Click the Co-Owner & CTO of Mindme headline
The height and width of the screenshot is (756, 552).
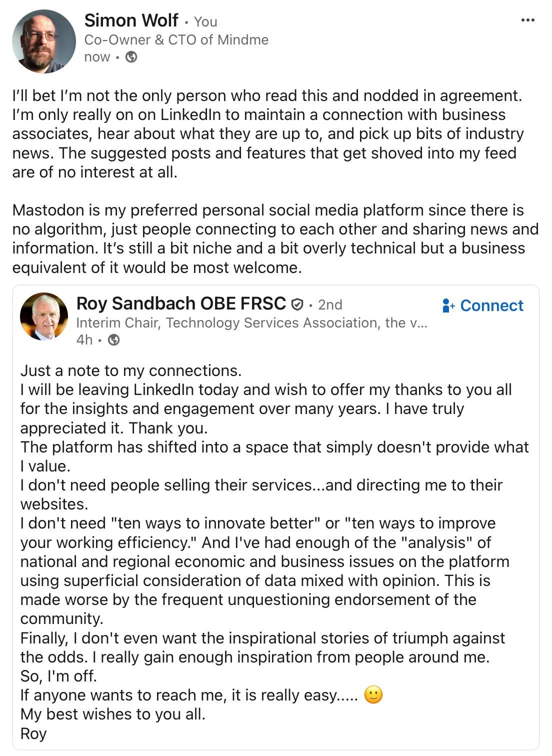point(176,40)
